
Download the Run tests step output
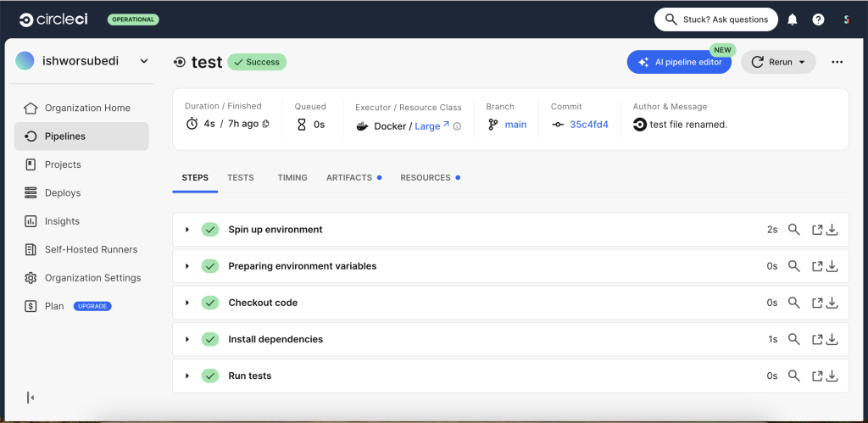tap(832, 376)
